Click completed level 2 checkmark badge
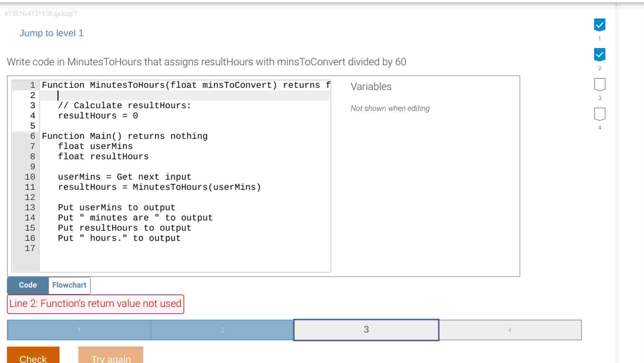 point(599,55)
